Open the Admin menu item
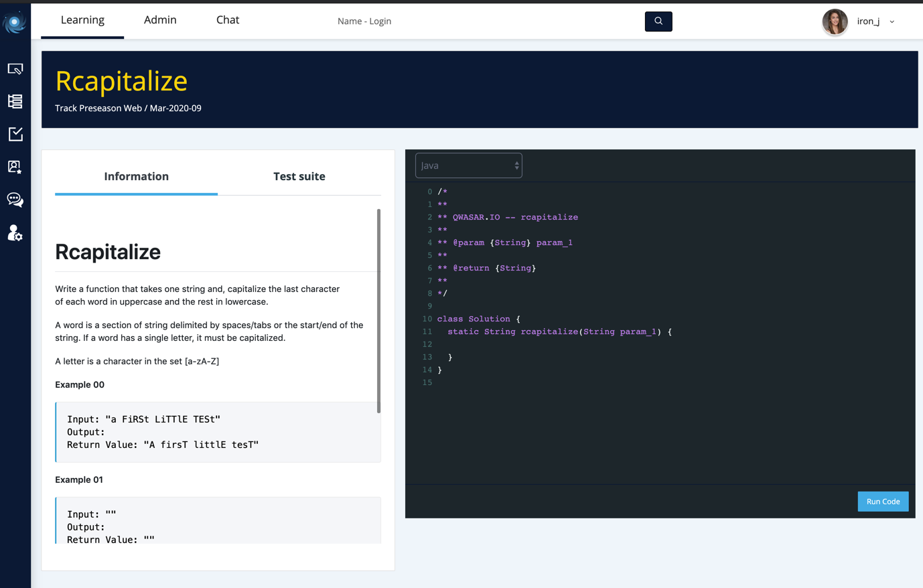Image resolution: width=923 pixels, height=588 pixels. [160, 19]
